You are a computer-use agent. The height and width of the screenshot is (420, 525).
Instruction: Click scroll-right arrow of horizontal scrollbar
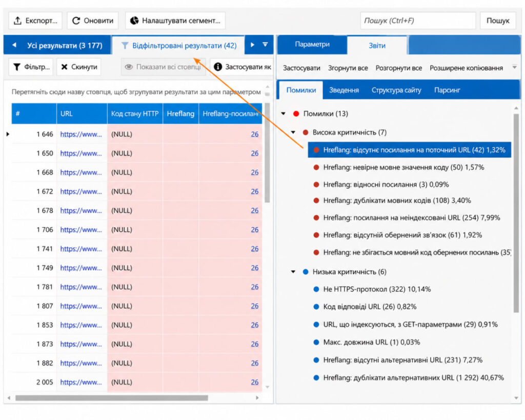tap(257, 398)
